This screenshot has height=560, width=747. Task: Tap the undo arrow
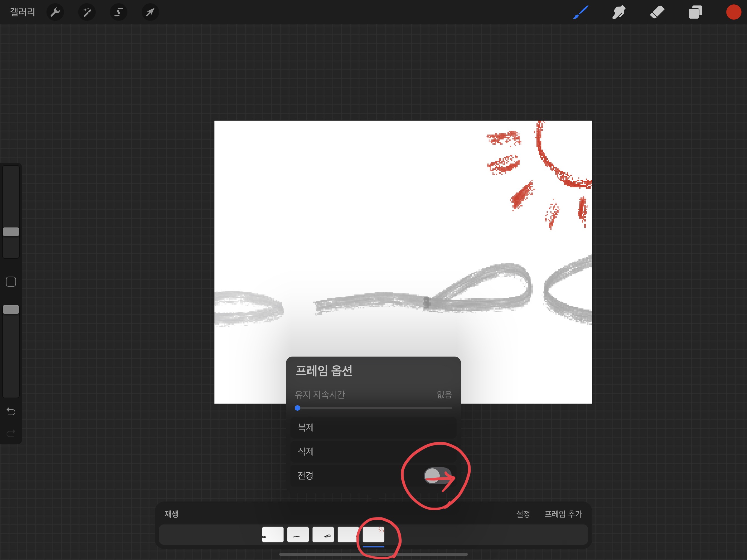11,412
